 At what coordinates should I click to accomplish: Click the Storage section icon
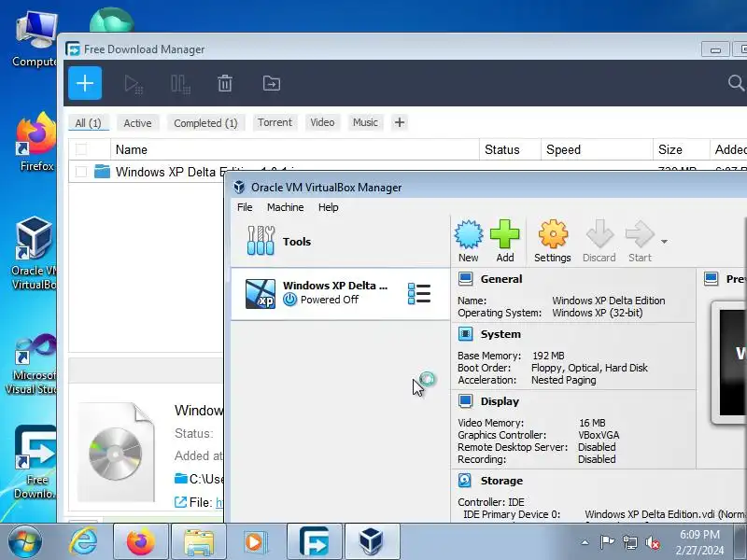465,480
